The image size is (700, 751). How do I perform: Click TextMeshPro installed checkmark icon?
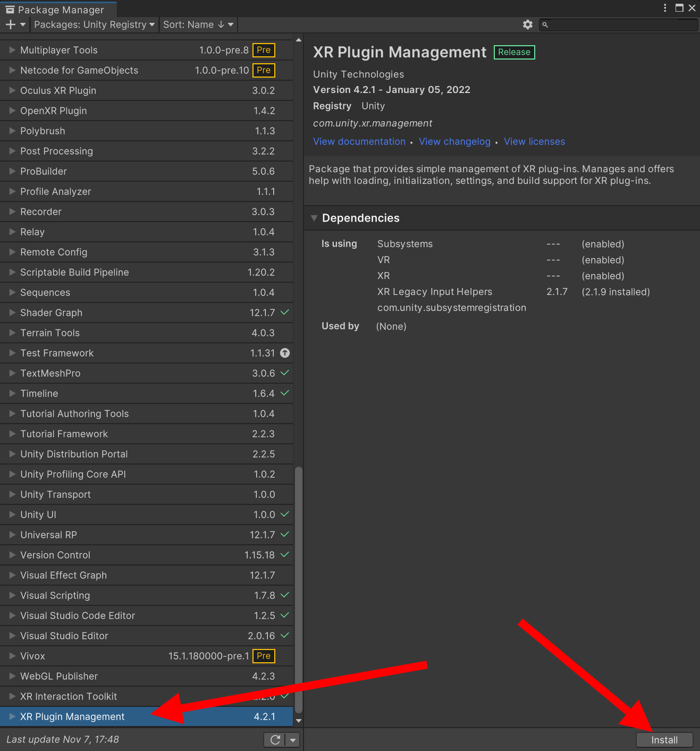click(x=285, y=373)
